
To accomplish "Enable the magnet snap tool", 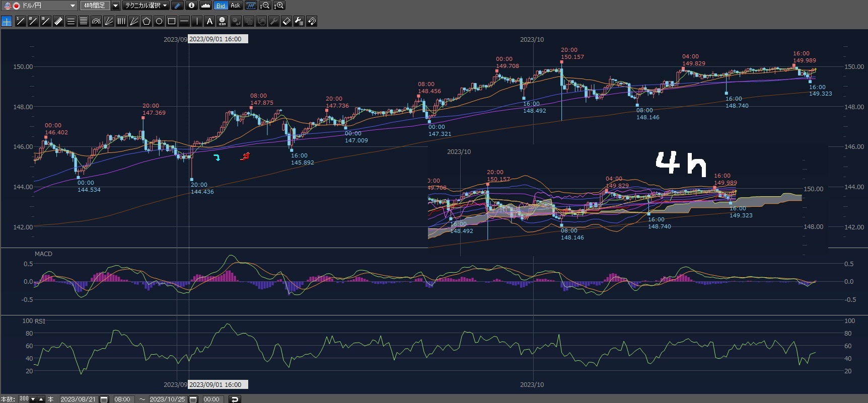I will coord(312,21).
